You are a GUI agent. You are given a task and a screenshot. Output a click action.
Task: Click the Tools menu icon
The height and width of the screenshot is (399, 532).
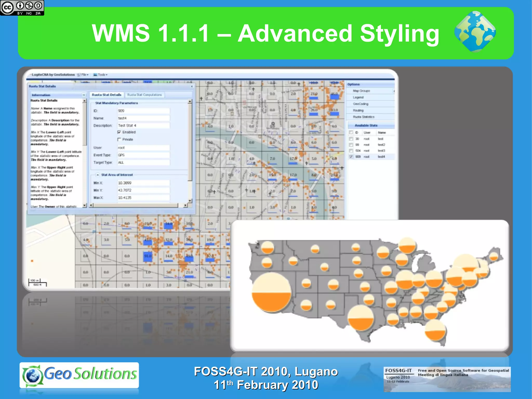pyautogui.click(x=95, y=75)
